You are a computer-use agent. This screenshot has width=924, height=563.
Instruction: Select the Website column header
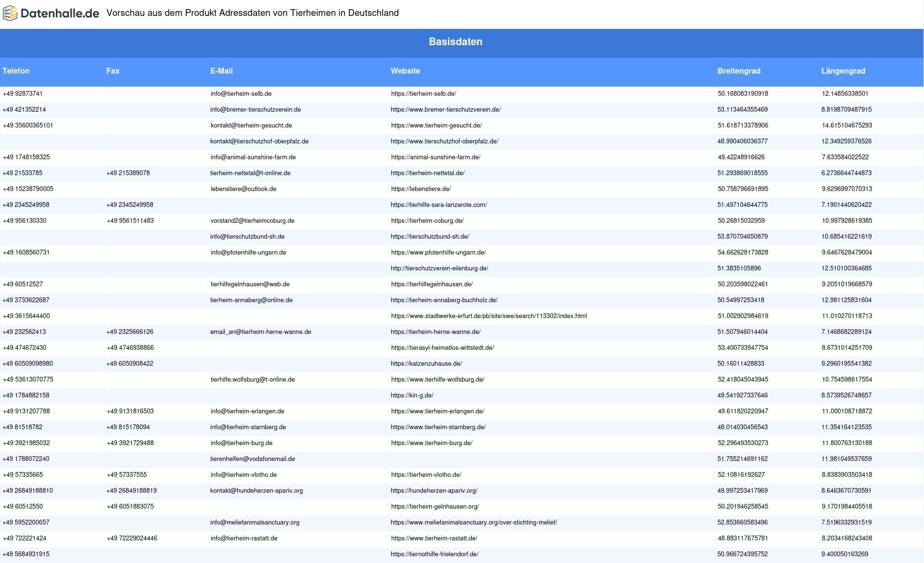[405, 71]
